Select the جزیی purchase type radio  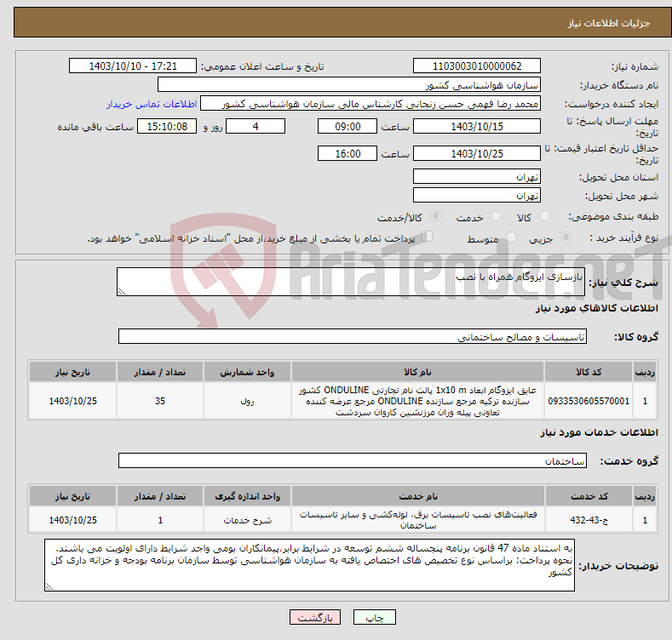coord(566,237)
